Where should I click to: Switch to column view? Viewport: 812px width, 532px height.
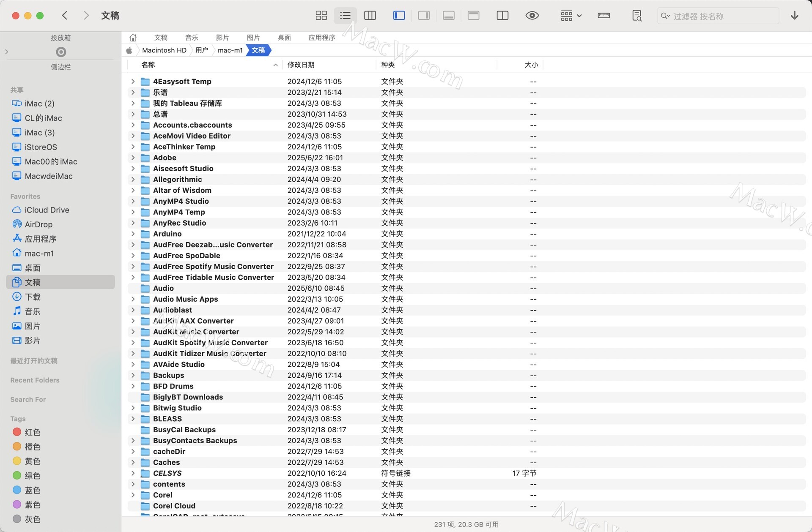pos(370,16)
